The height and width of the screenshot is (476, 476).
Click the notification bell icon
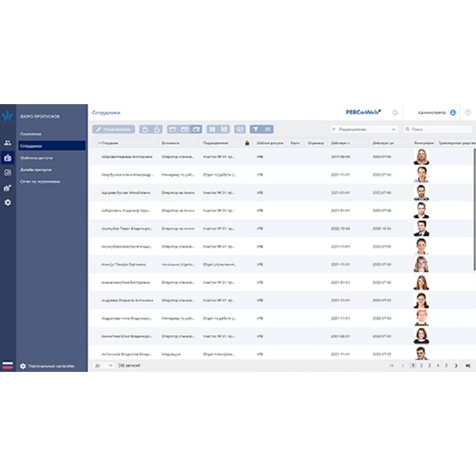395,112
